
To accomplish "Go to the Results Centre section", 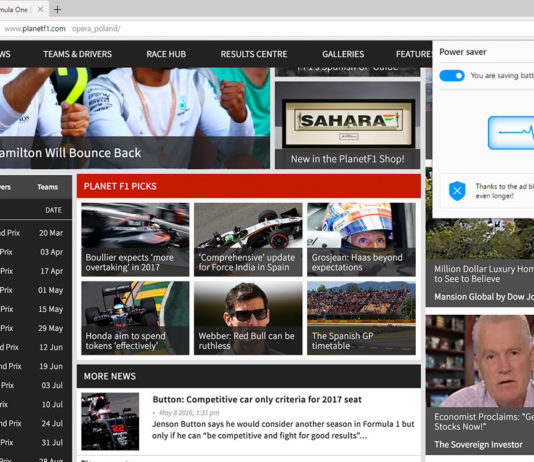I will 254,54.
